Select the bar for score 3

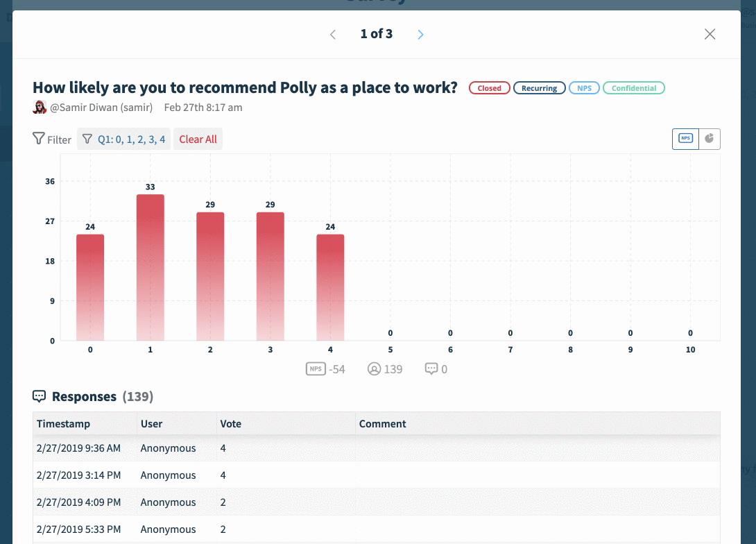270,276
